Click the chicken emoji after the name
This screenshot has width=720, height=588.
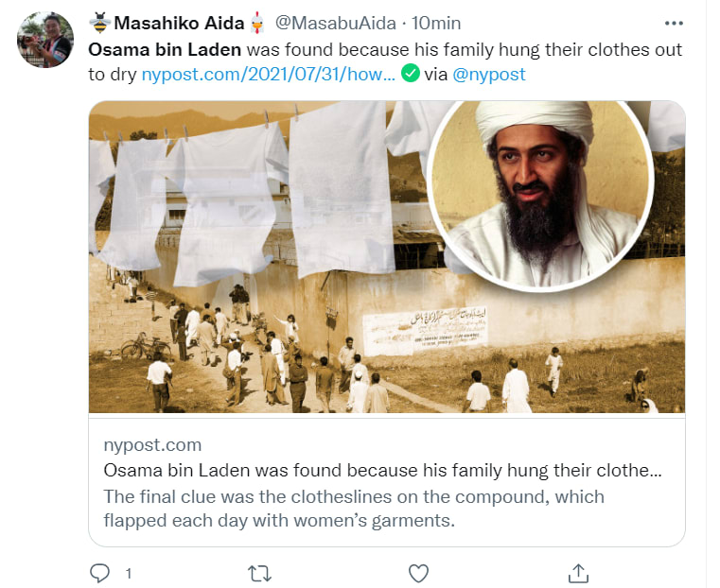(x=255, y=22)
